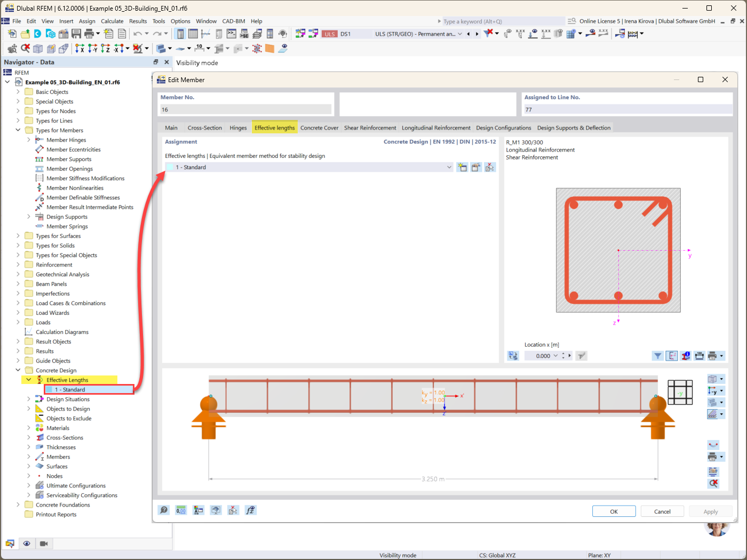Open the Options menu
Viewport: 747px width, 560px height.
180,21
